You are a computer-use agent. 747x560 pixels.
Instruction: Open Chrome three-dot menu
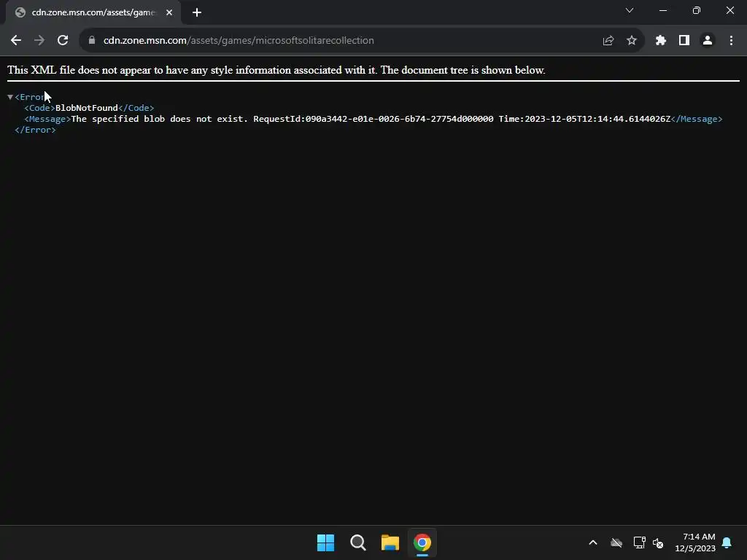tap(731, 41)
